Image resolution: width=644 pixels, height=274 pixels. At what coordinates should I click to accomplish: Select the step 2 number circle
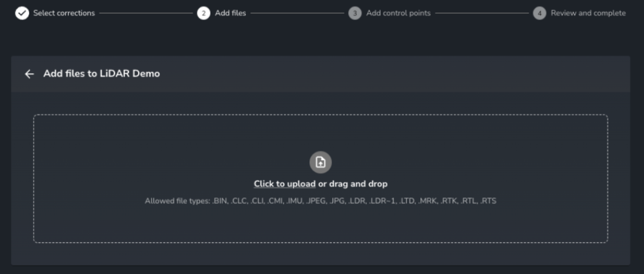click(x=203, y=13)
